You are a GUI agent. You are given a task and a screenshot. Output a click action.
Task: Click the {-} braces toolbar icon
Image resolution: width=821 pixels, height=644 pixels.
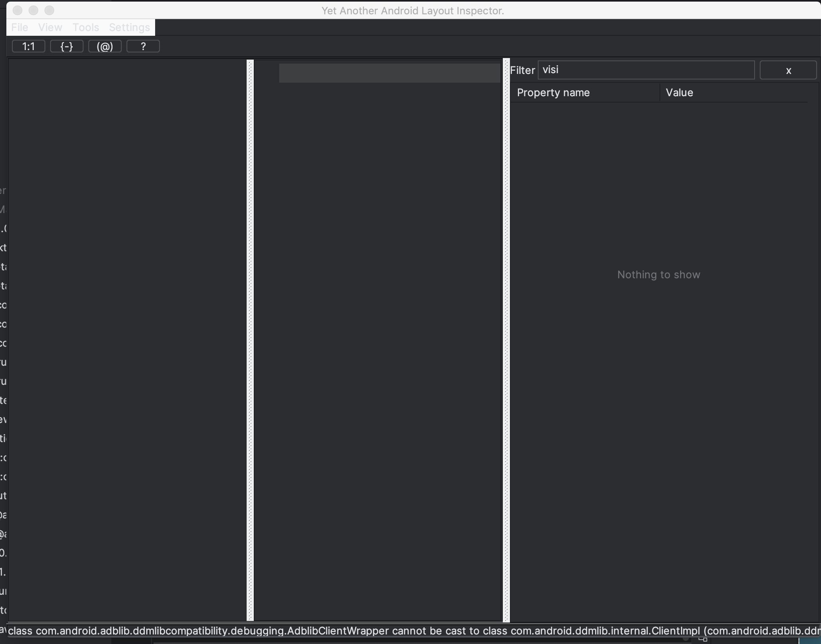[x=66, y=47]
